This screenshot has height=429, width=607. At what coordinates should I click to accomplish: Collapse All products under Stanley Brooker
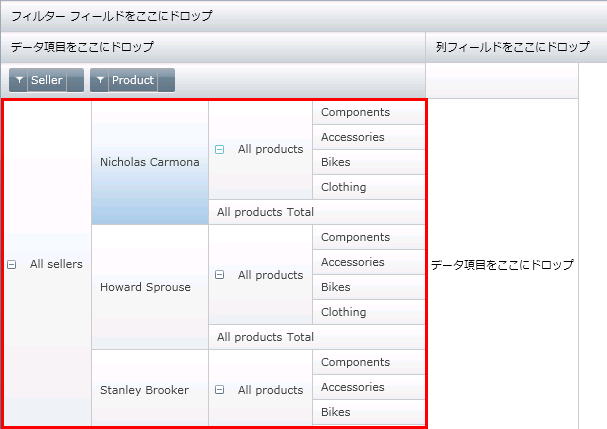(x=220, y=391)
